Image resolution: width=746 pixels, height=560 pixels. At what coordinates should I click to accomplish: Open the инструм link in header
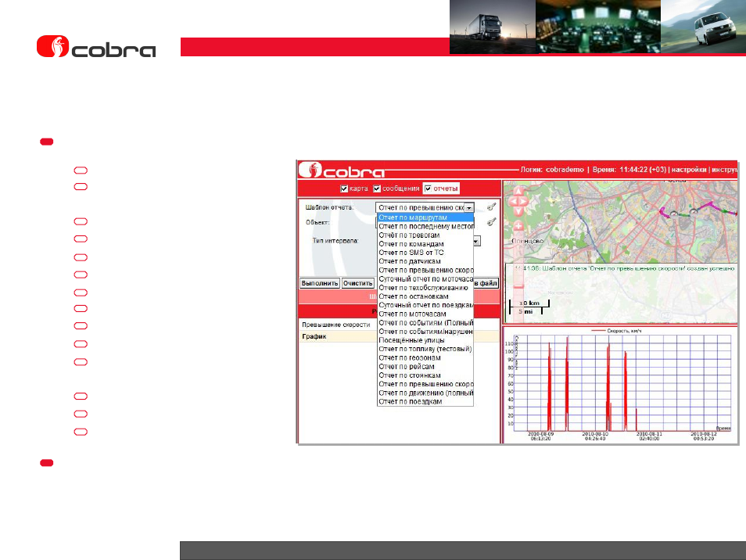tap(724, 170)
